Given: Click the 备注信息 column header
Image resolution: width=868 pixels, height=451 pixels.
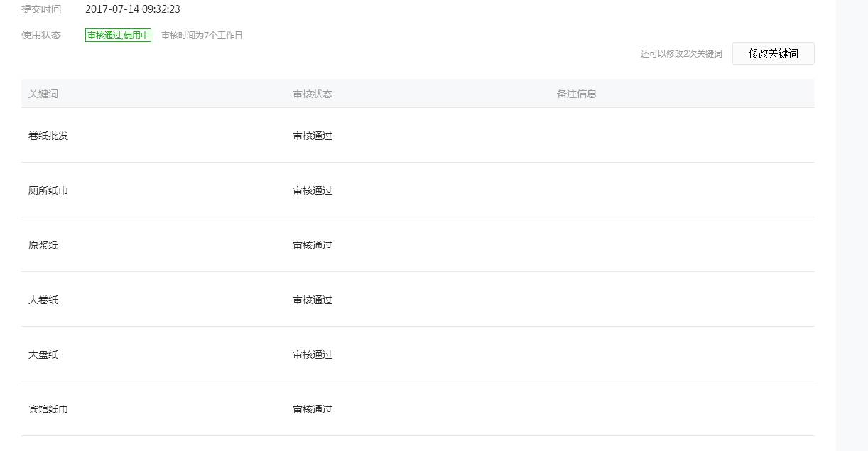Looking at the screenshot, I should click(x=577, y=94).
